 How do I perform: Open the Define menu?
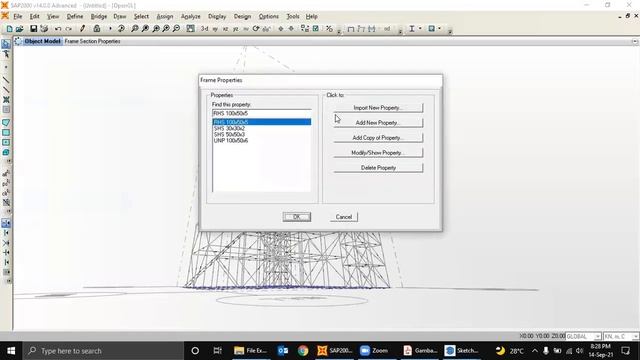[75, 16]
